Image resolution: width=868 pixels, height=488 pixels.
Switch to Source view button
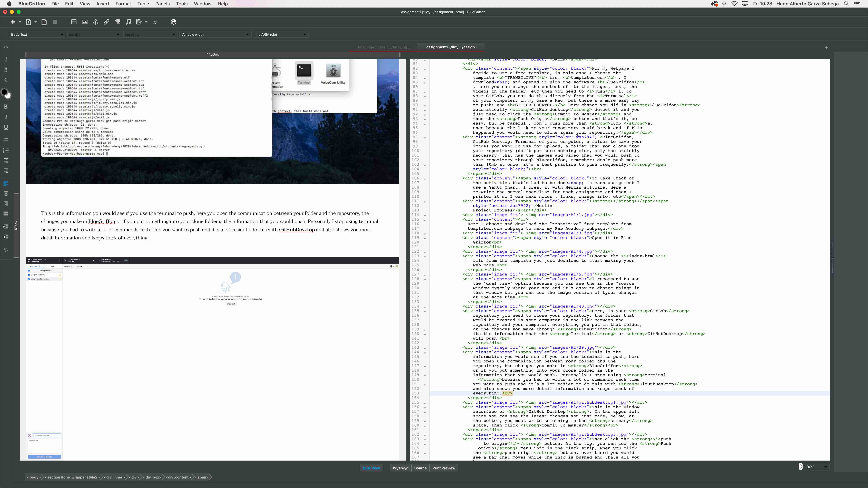[x=420, y=468]
